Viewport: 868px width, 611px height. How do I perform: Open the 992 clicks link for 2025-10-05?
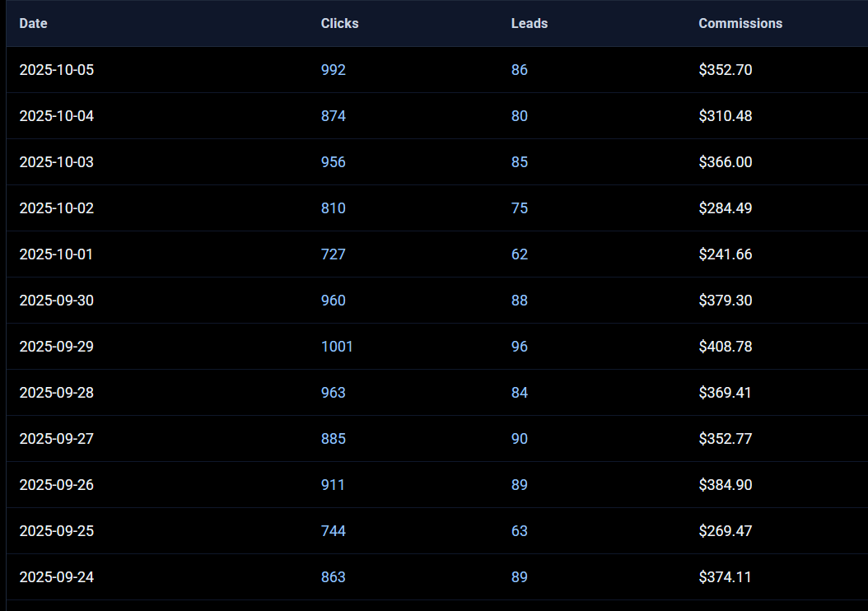pos(334,70)
